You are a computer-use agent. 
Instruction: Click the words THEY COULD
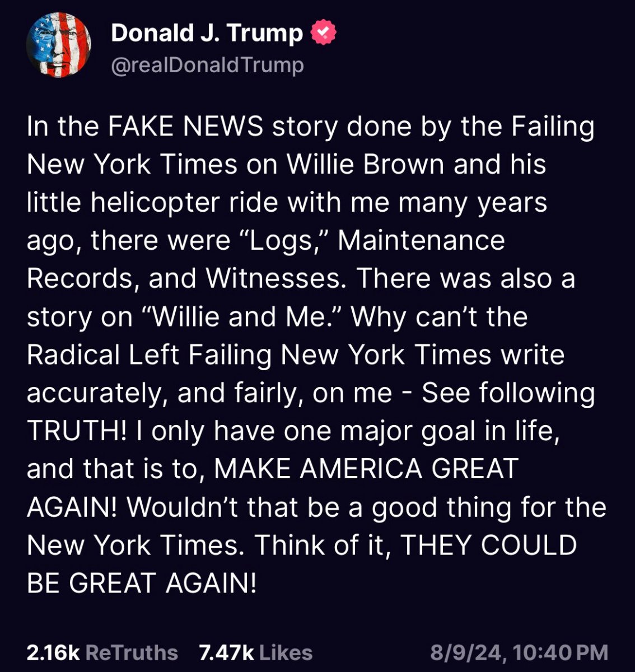click(x=489, y=545)
